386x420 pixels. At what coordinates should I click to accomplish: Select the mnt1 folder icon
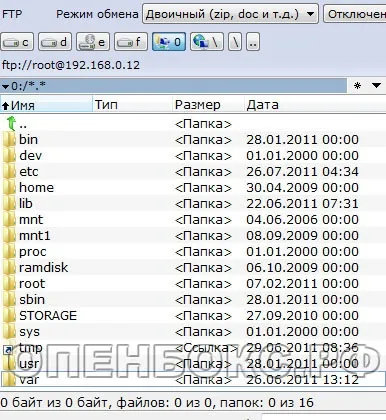point(10,236)
